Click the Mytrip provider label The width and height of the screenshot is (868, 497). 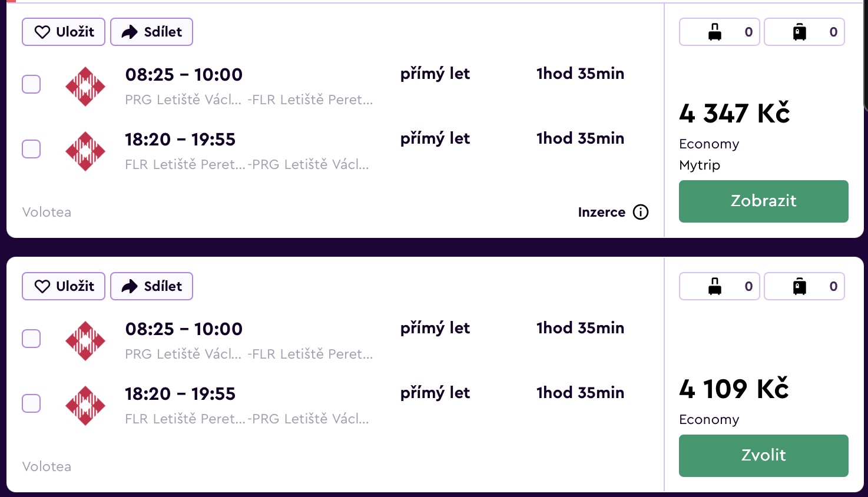point(700,165)
